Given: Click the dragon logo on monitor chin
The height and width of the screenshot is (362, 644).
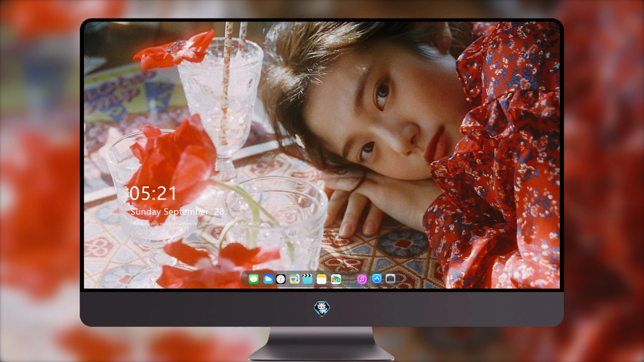Looking at the screenshot, I should [322, 309].
